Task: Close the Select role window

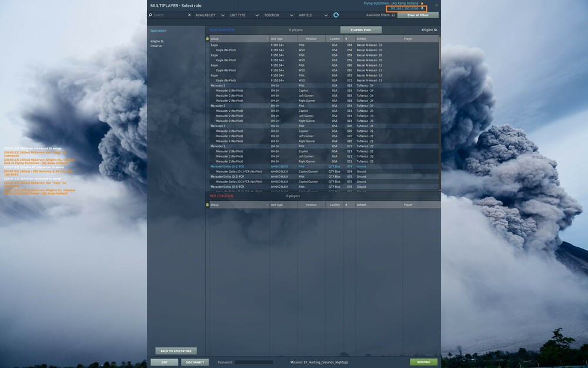Action: pos(436,5)
